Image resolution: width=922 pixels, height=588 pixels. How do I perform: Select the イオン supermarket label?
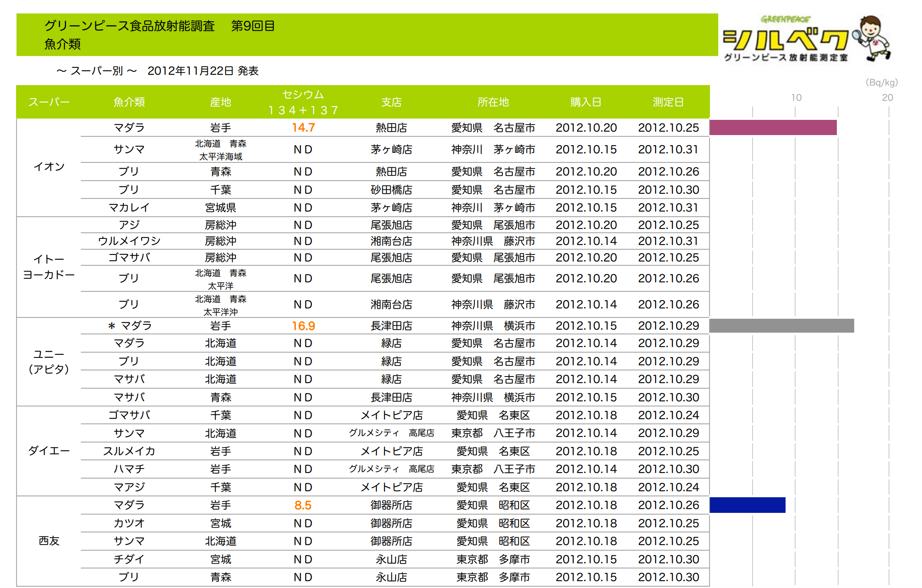pos(49,166)
